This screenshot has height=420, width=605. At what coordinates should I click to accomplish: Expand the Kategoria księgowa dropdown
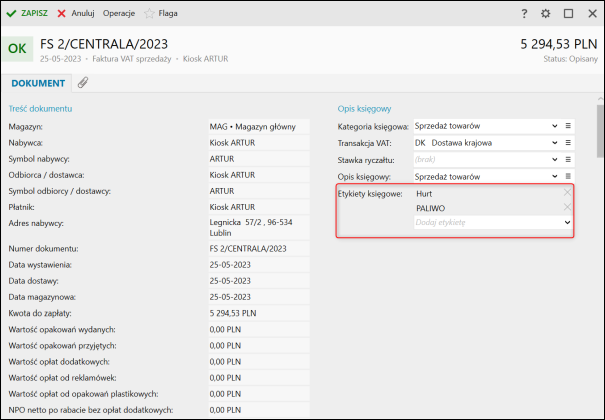(x=554, y=126)
